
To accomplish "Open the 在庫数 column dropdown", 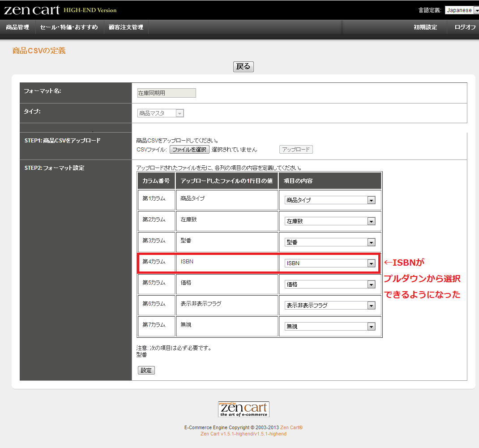I will 330,221.
